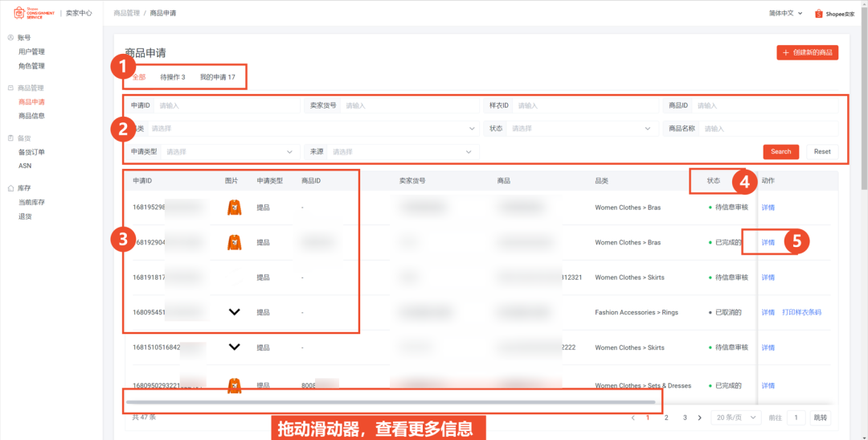Click the previous page arrow in pagination
This screenshot has height=440, width=868.
pyautogui.click(x=633, y=417)
